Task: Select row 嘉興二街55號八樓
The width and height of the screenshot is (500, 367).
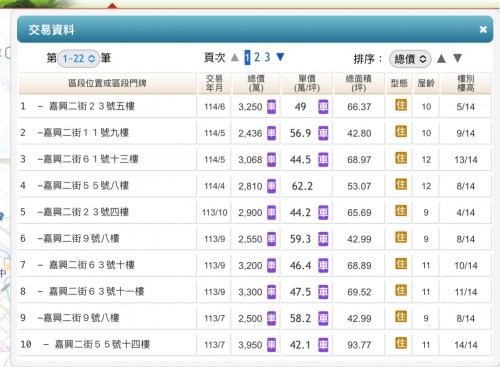Action: [x=255, y=186]
